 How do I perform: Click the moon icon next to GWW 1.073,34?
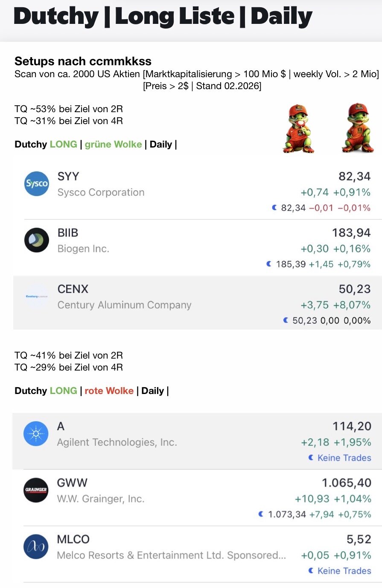click(x=261, y=514)
